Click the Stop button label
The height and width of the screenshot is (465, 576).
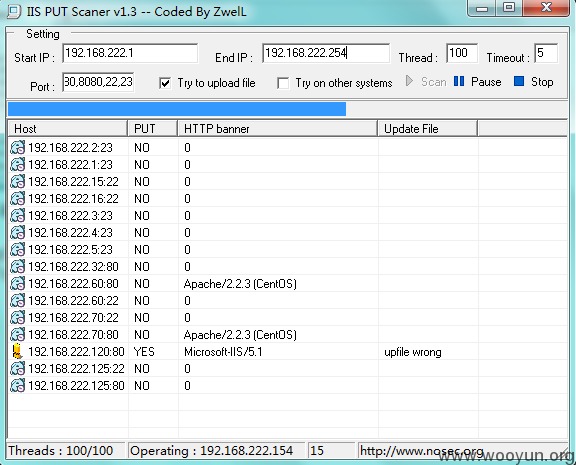coord(542,82)
